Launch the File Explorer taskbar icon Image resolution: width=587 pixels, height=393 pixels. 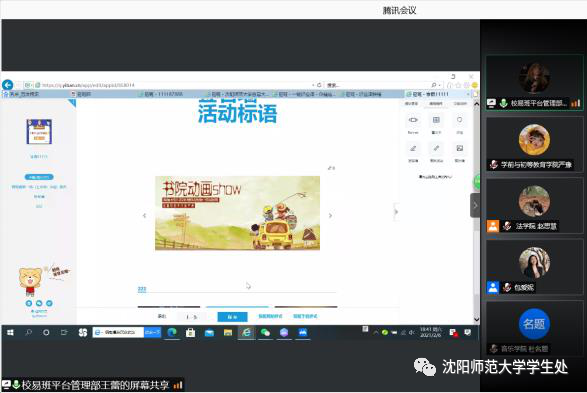click(x=228, y=332)
